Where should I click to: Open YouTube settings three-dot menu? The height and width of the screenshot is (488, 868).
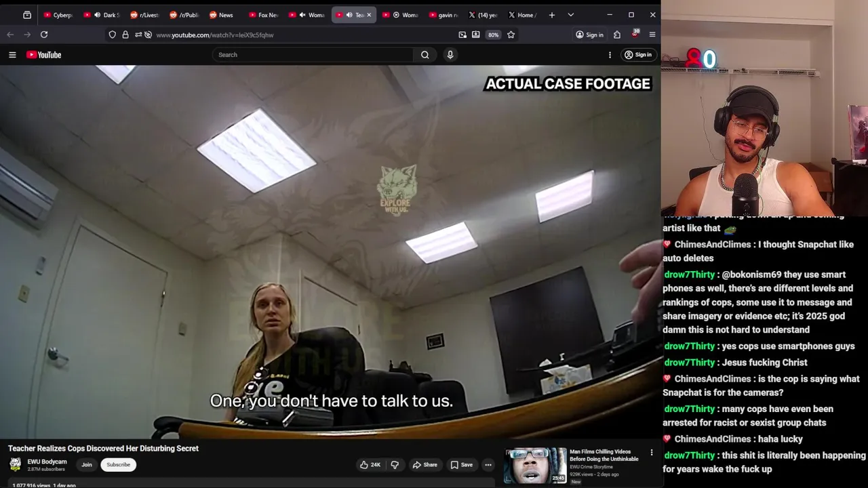click(x=610, y=55)
